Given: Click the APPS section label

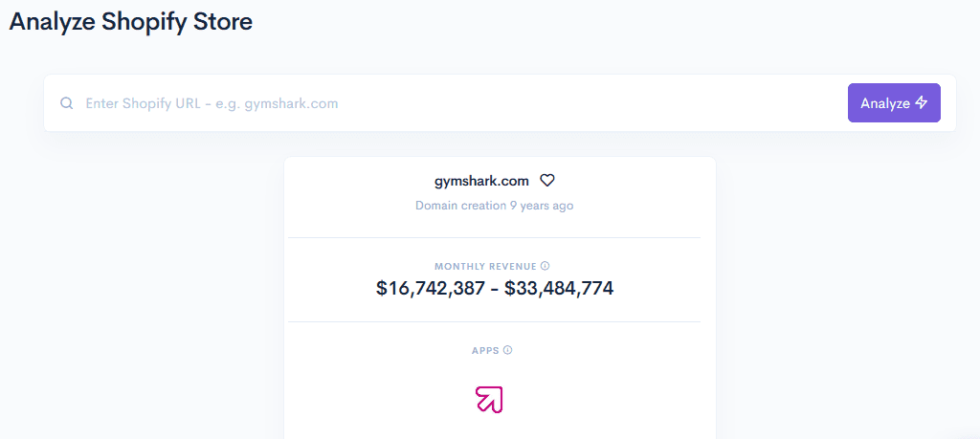Looking at the screenshot, I should [485, 350].
